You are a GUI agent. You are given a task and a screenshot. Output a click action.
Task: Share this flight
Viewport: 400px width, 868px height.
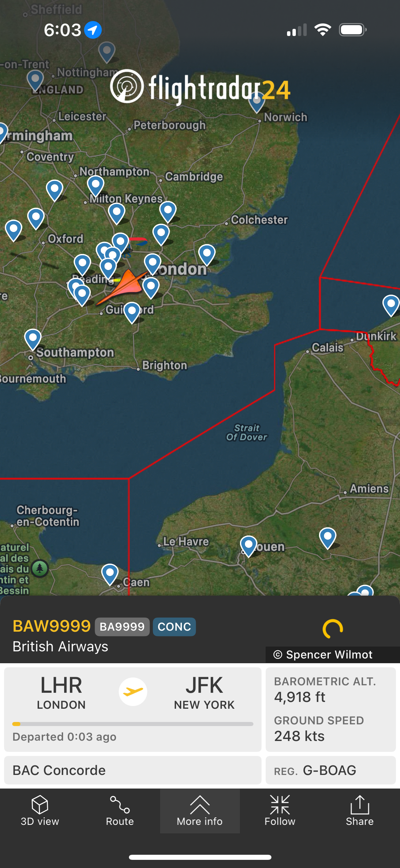pyautogui.click(x=360, y=810)
